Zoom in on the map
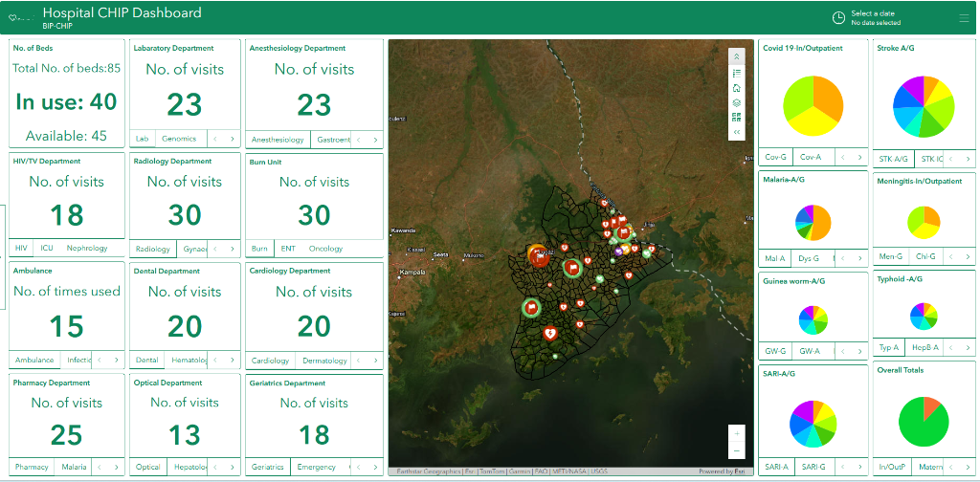This screenshot has height=482, width=980. pyautogui.click(x=737, y=433)
